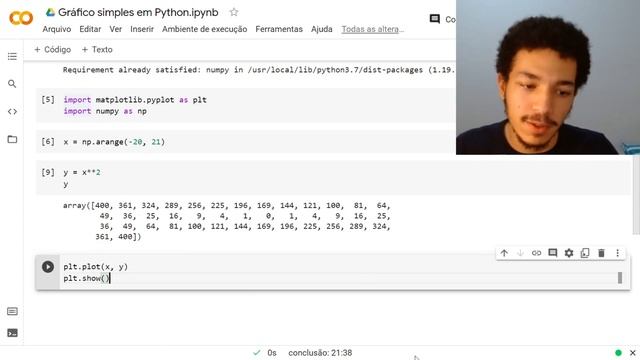Image resolution: width=640 pixels, height=360 pixels.
Task: Add a new text cell with + Texto
Action: click(97, 49)
